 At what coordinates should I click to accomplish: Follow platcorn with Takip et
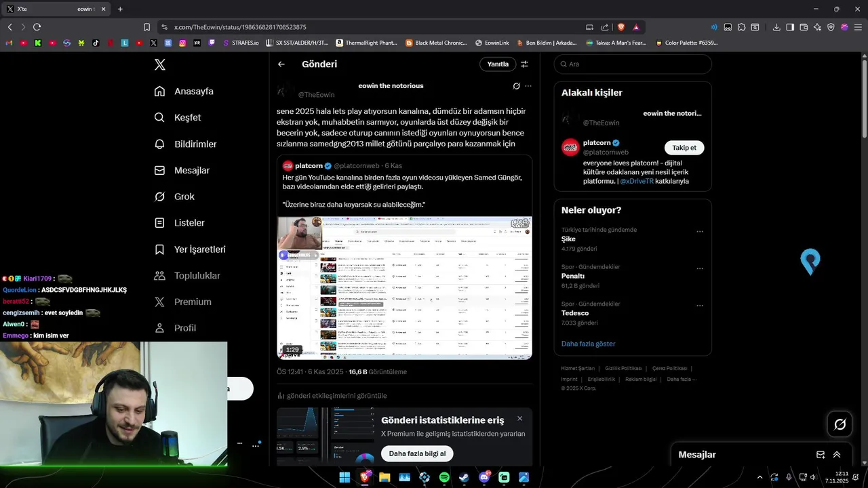pos(684,148)
